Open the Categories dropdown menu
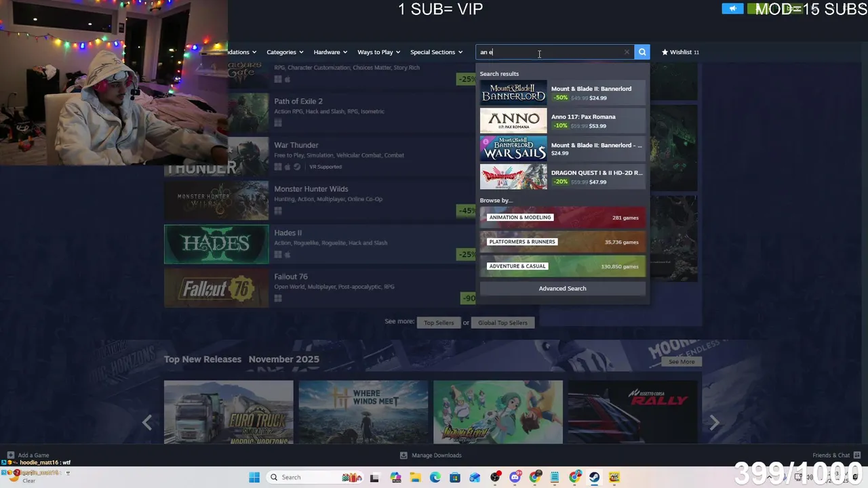The height and width of the screenshot is (488, 868). (285, 52)
